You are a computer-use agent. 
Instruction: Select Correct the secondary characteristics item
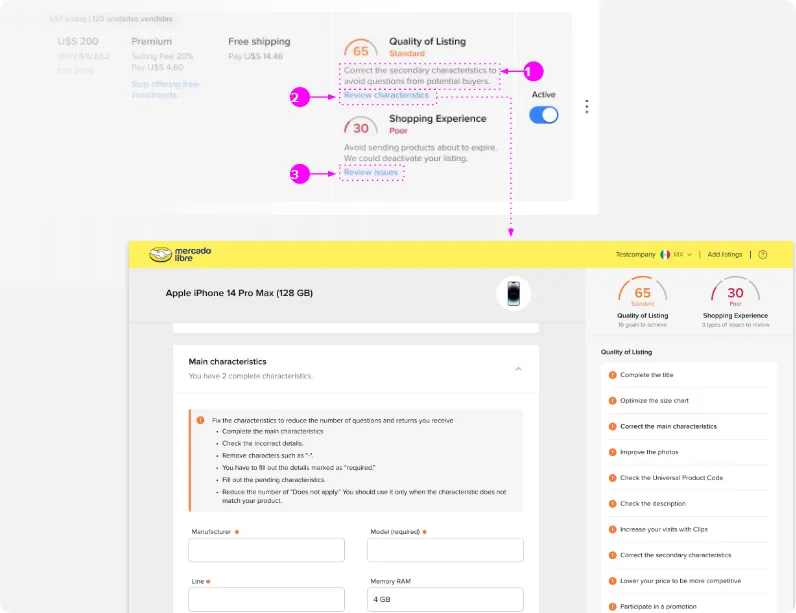point(675,555)
